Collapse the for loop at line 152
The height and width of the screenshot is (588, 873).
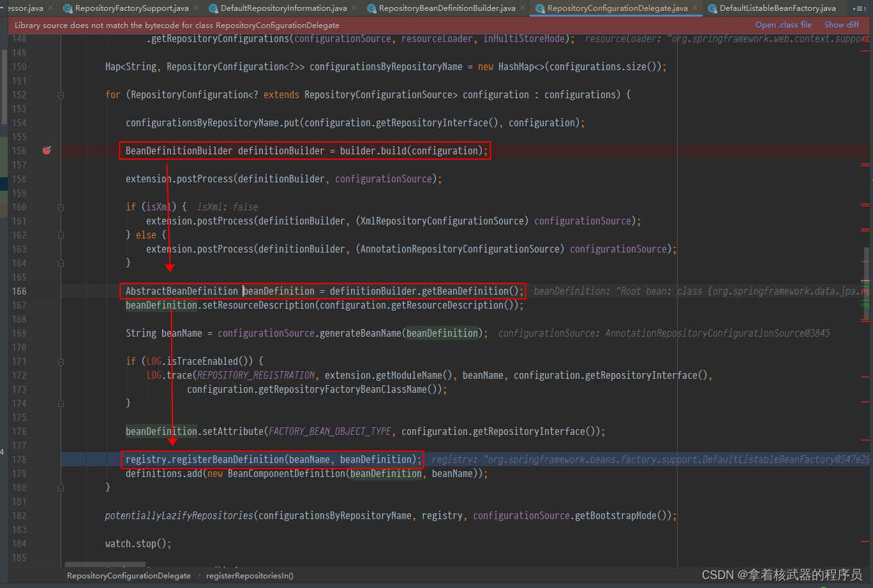[x=61, y=94]
